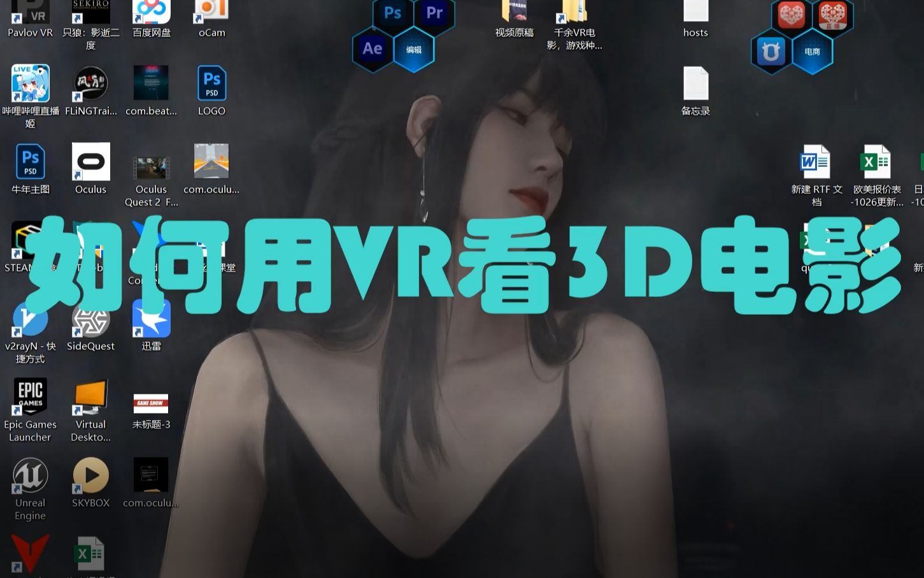Viewport: 924px width, 578px height.
Task: Select the com.beat... file thumbnail
Action: coord(152,83)
